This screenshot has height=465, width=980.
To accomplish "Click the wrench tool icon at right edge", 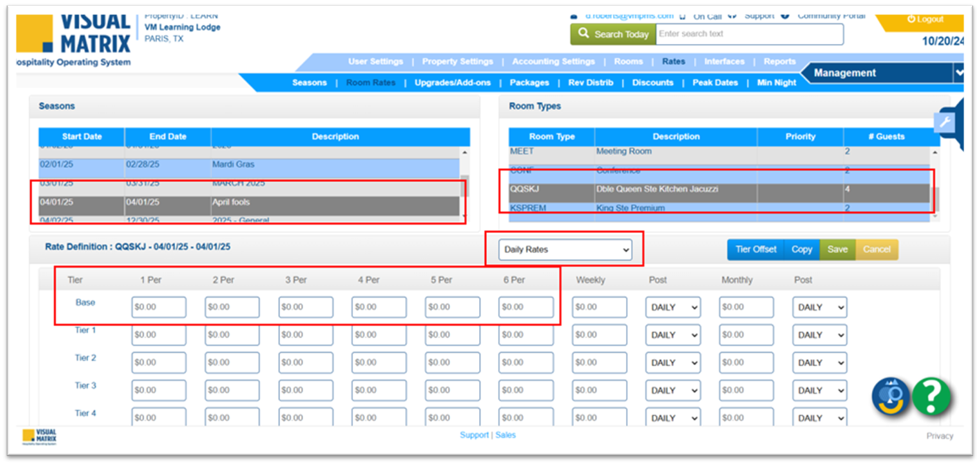I will [944, 122].
